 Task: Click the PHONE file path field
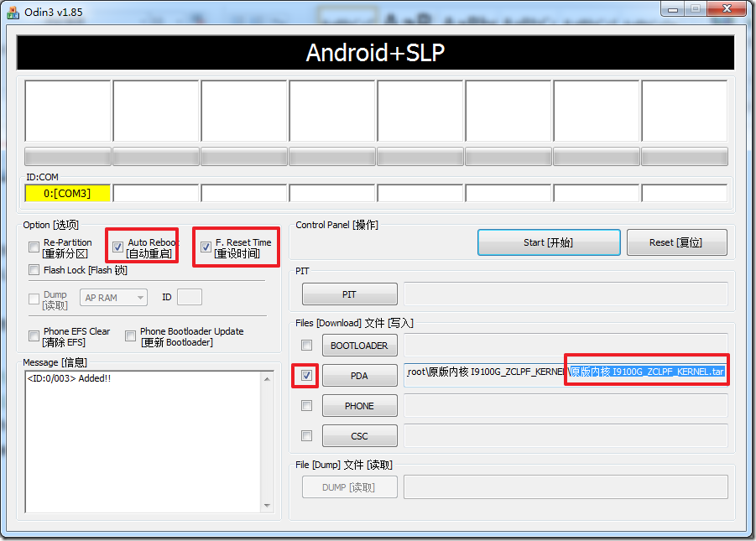(x=566, y=405)
